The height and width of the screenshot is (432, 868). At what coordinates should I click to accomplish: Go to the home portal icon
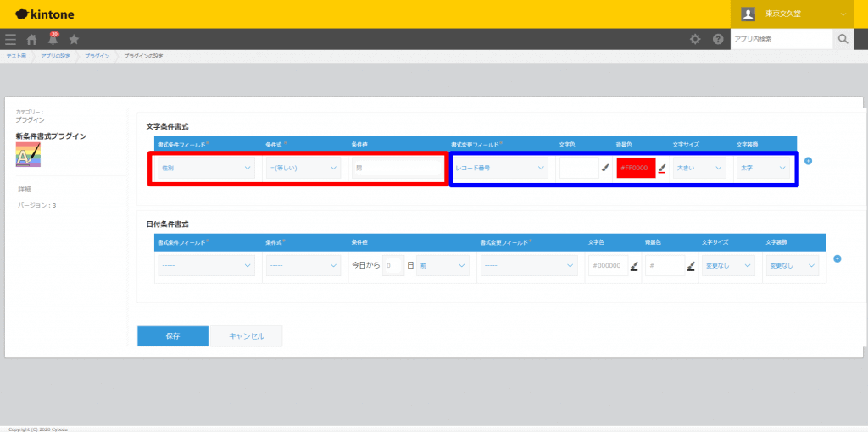[x=31, y=39]
